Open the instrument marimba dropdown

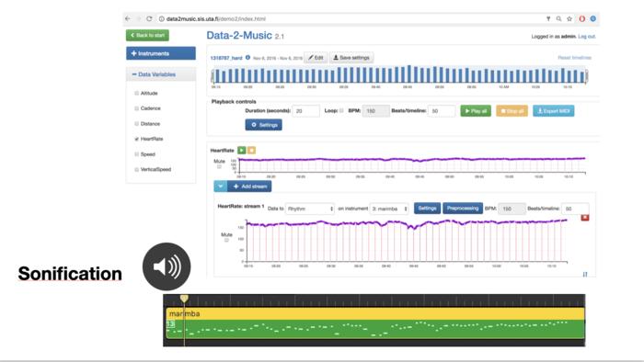389,209
